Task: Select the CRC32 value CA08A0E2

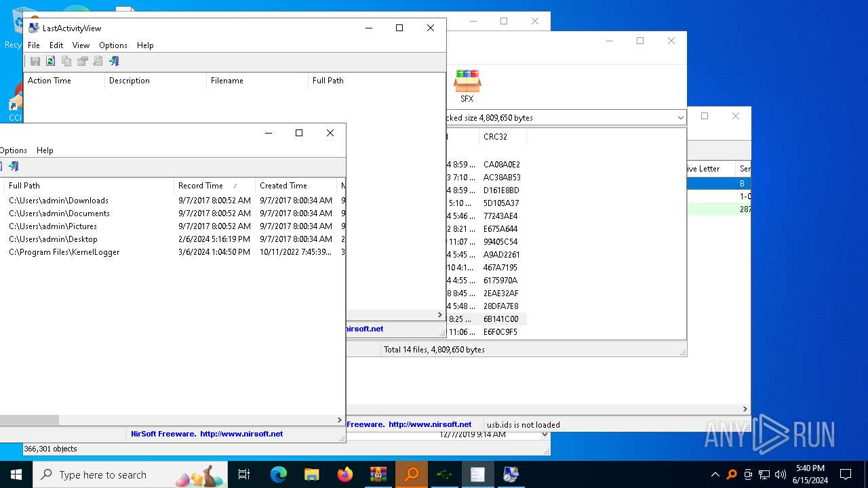Action: pos(501,165)
